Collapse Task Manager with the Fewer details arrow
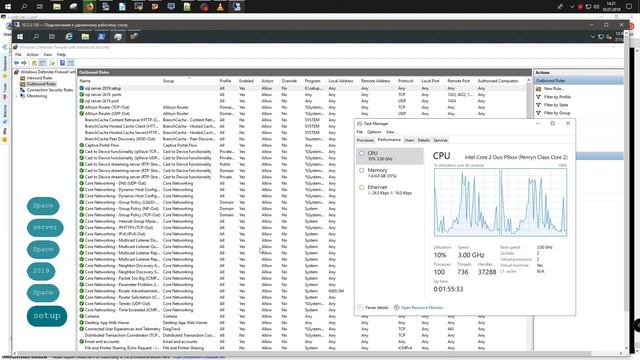This screenshot has height=360, width=640. tap(360, 307)
